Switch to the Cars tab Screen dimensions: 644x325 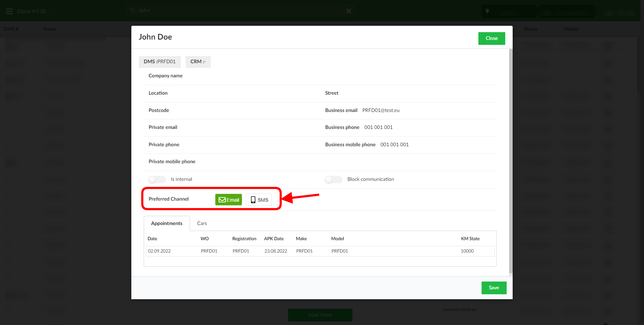[x=202, y=223]
